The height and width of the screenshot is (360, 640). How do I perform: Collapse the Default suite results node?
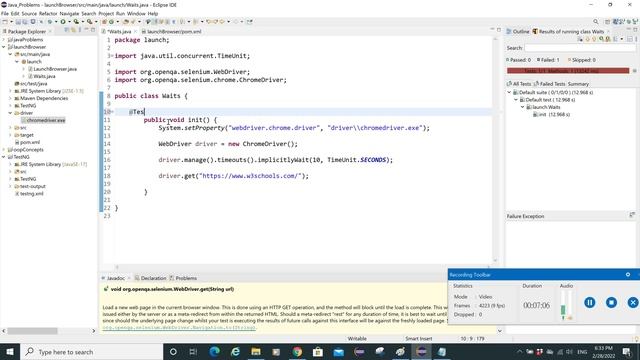(509, 93)
